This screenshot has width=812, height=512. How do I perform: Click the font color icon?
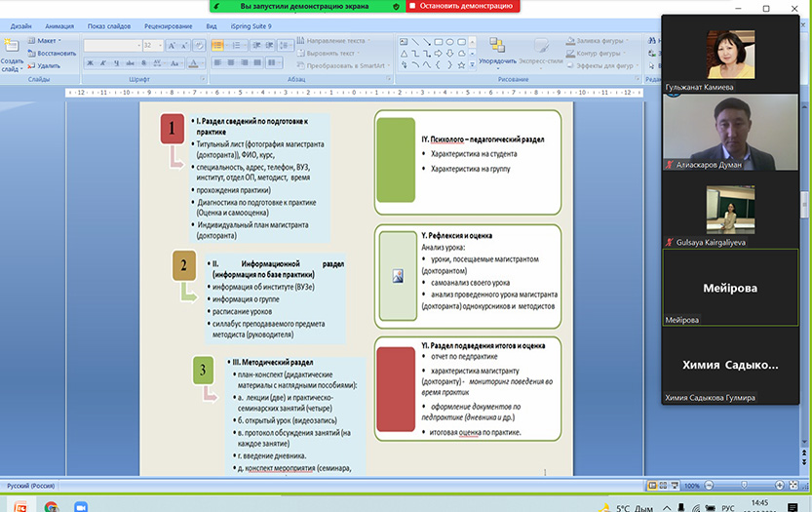pos(194,61)
